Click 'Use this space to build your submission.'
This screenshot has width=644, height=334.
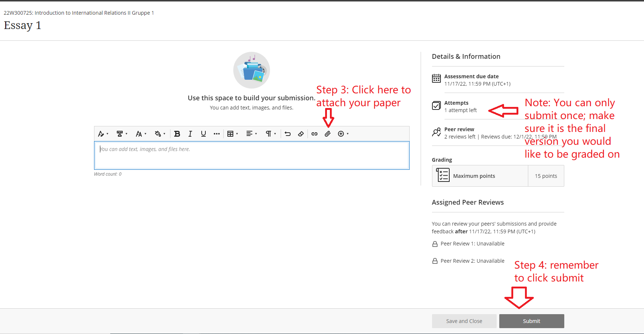pos(252,98)
